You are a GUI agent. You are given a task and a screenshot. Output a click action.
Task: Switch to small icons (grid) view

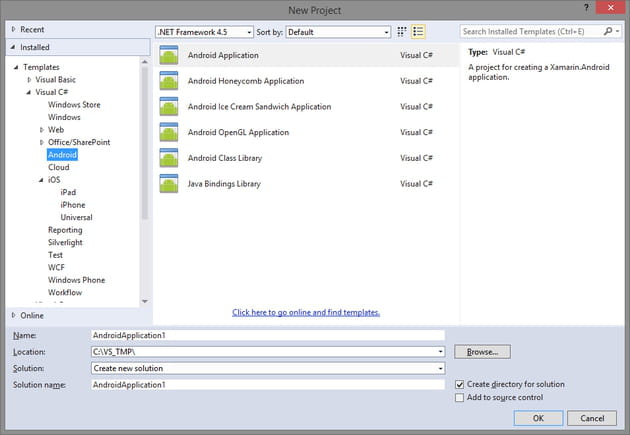(x=402, y=32)
